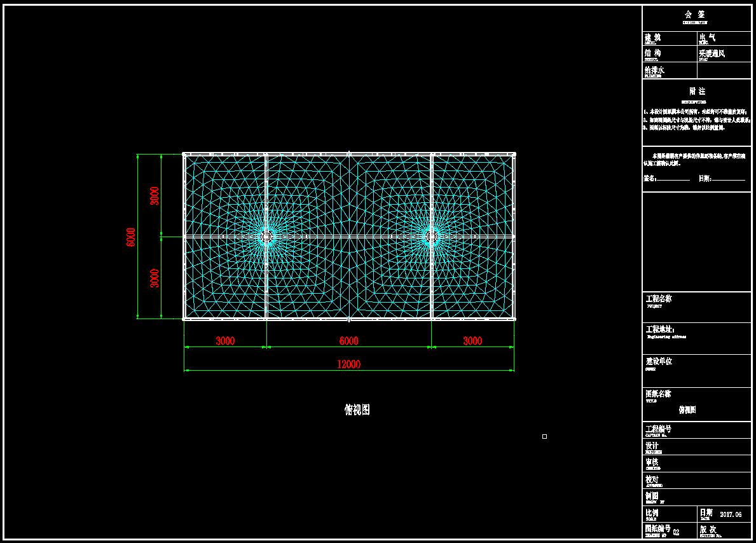Screen dimensions: 756x543
Task: Select the lower vertical 3000 dimension
Action: click(155, 278)
